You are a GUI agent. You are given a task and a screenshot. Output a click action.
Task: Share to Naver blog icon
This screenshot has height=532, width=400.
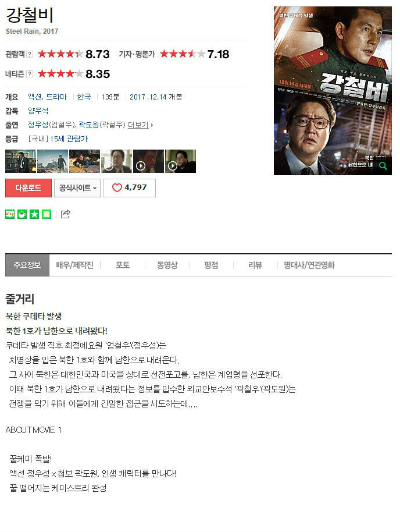(x=10, y=214)
